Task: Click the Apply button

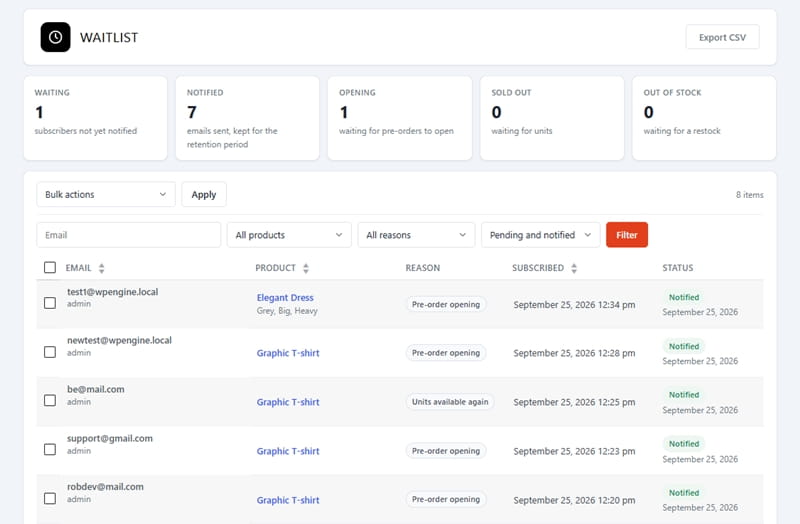Action: click(x=204, y=194)
